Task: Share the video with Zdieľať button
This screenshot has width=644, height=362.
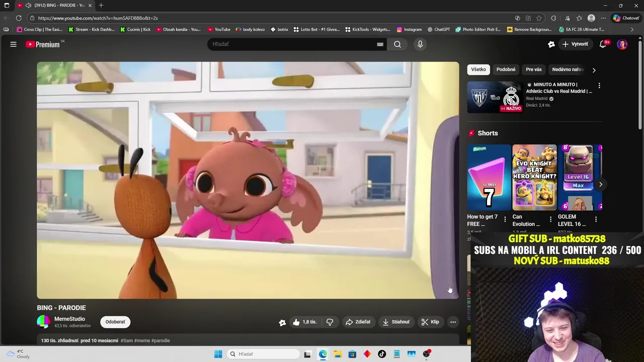Action: [358, 322]
